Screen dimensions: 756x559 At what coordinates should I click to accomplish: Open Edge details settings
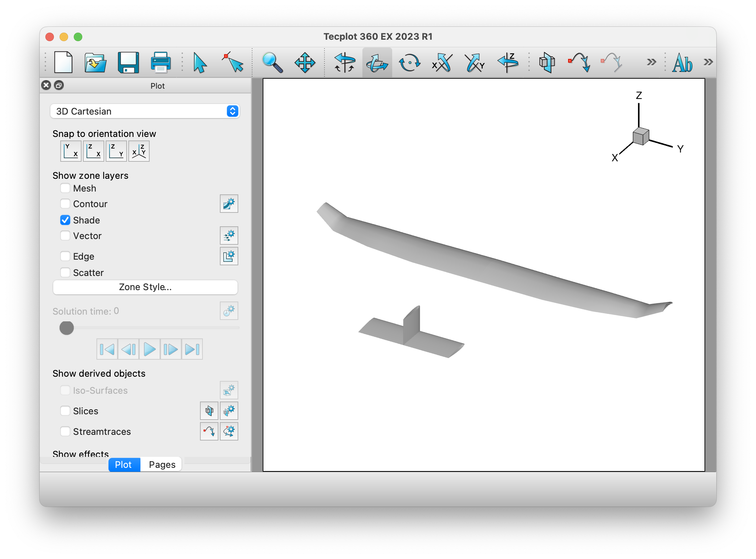point(229,256)
